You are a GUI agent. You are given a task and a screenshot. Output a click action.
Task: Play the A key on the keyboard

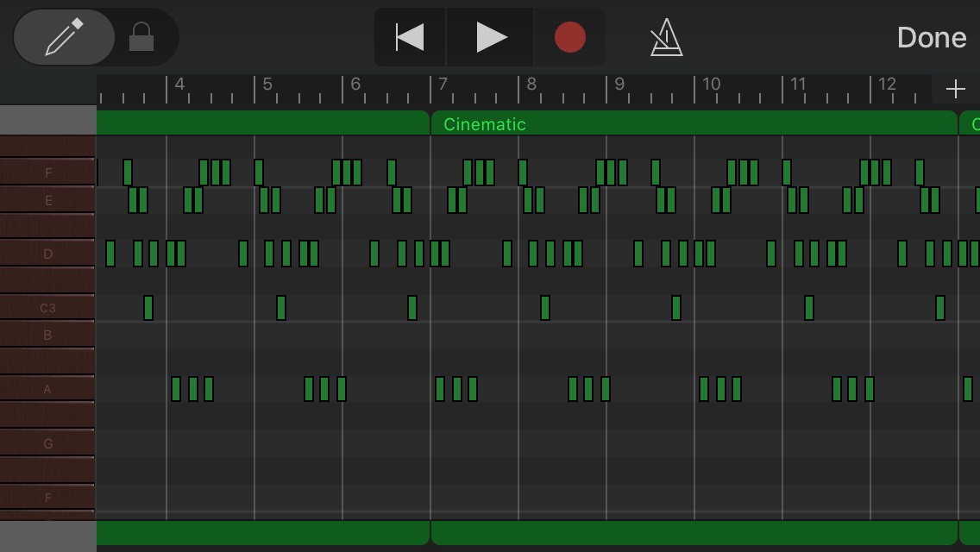pos(47,389)
